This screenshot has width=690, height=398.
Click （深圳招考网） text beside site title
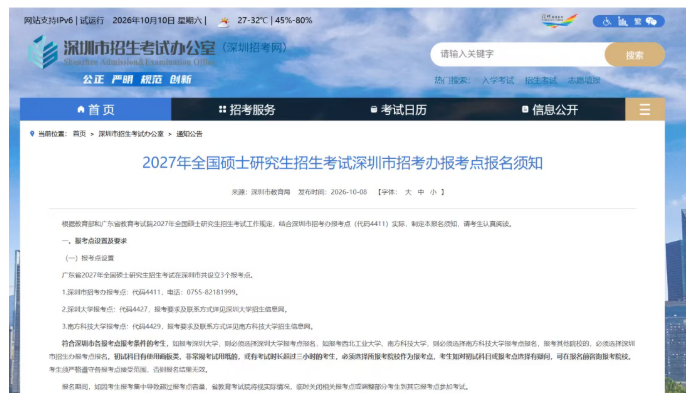click(x=255, y=48)
